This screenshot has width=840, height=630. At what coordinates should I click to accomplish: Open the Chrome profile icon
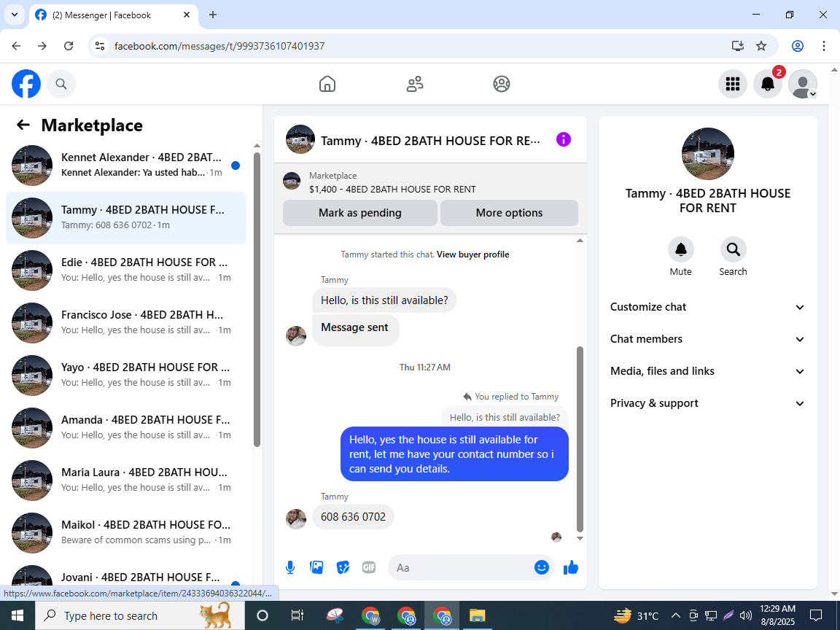[x=798, y=46]
